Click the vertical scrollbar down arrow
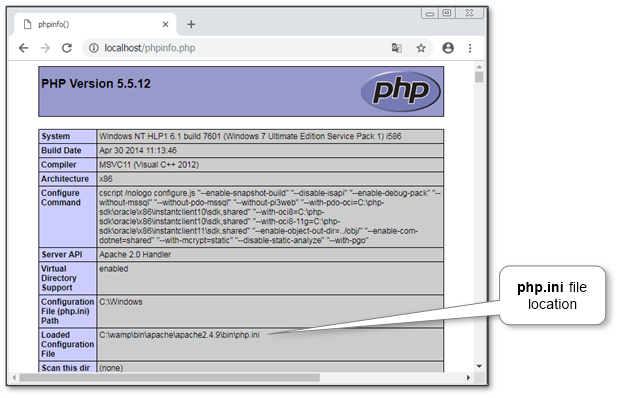Screen dimensions: 618x398 (x=479, y=366)
